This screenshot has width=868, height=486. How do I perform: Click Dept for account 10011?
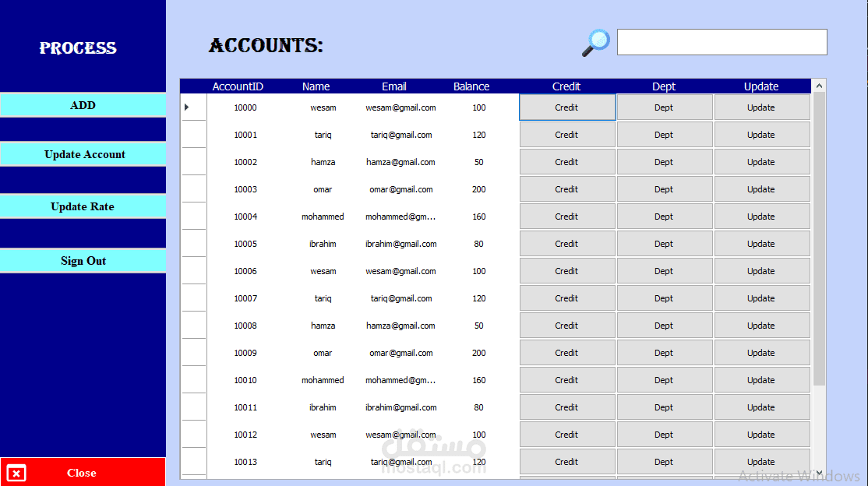(665, 407)
